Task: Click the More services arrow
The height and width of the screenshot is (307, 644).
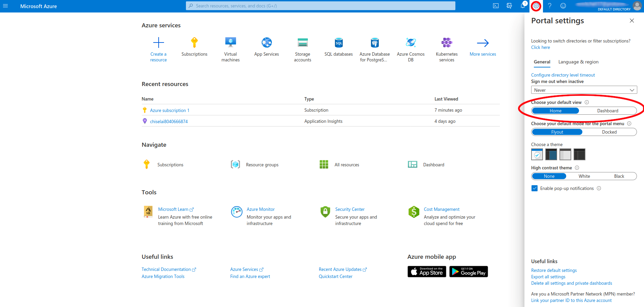Action: [483, 43]
